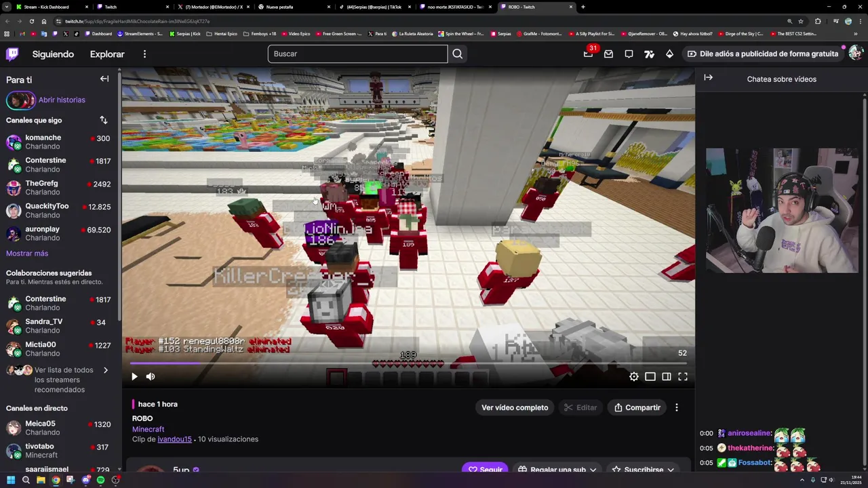Toggle the mini player mode icon
The width and height of the screenshot is (868, 488).
(x=650, y=377)
